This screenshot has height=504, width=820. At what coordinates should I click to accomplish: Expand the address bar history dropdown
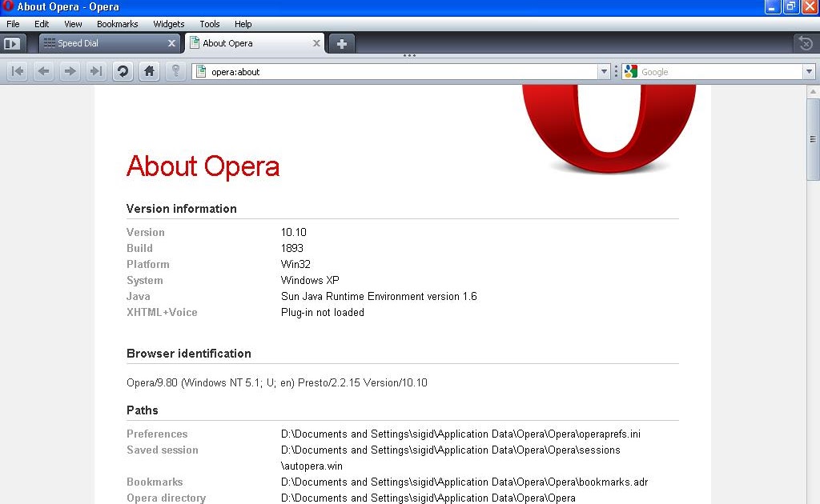(604, 71)
